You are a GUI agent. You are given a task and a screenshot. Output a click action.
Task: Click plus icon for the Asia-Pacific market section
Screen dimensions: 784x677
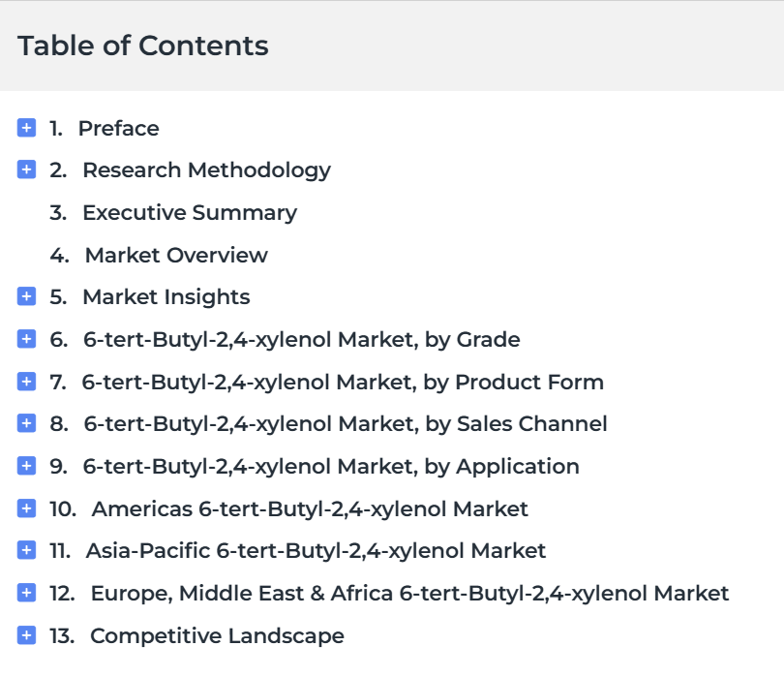pos(26,550)
